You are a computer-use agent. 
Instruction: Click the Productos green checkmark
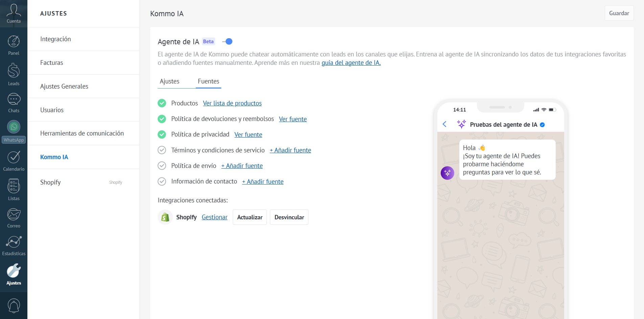[162, 103]
